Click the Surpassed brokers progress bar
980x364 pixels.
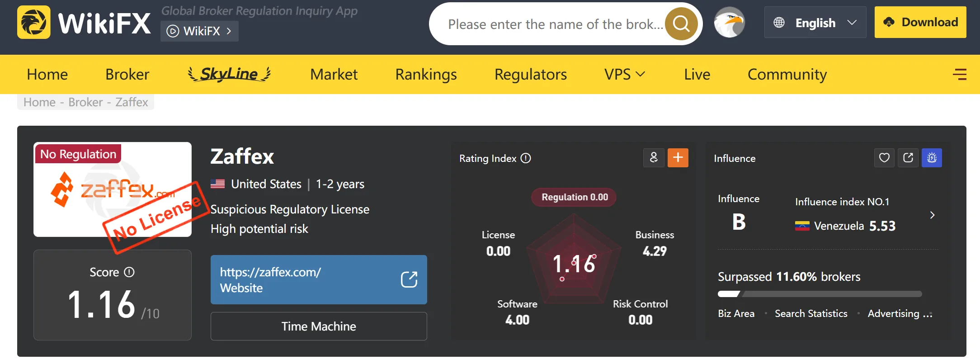tap(820, 294)
